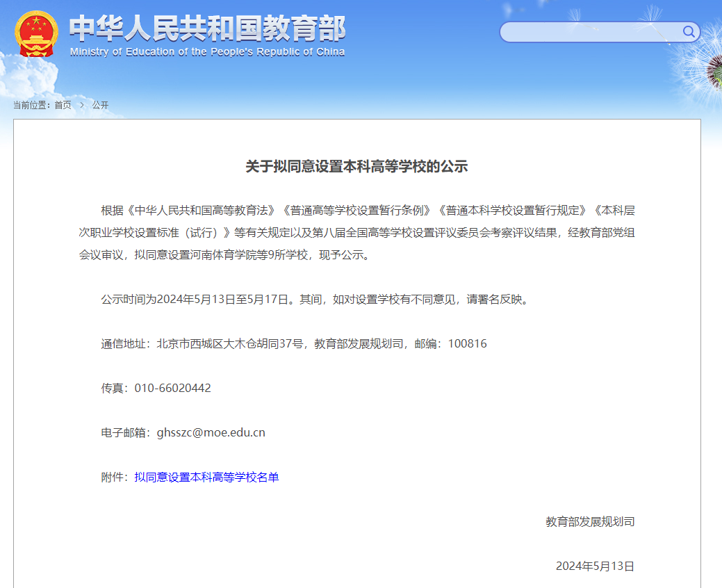Click the breadcrumb chevron separator after 首页
This screenshot has width=722, height=588.
(82, 105)
